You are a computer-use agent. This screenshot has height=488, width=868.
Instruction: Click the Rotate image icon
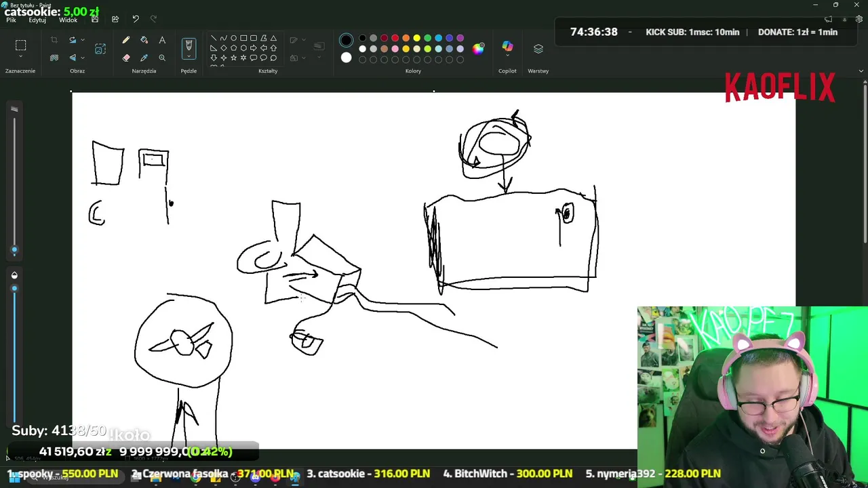coord(73,40)
